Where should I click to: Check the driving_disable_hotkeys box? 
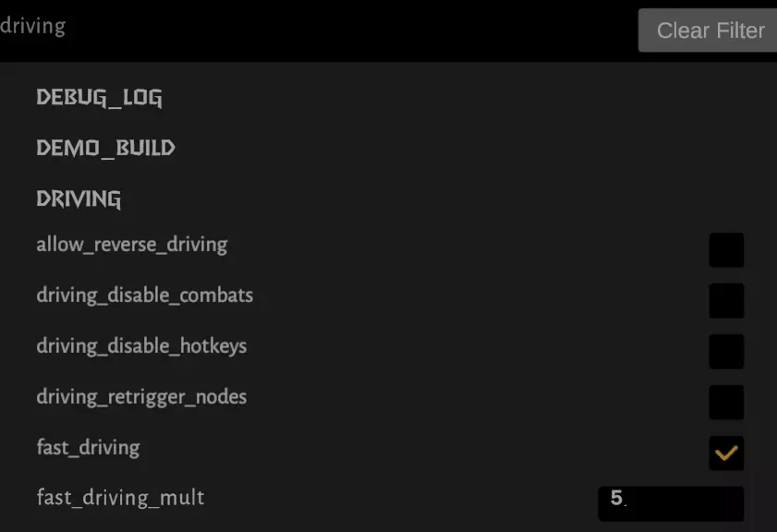pyautogui.click(x=726, y=351)
